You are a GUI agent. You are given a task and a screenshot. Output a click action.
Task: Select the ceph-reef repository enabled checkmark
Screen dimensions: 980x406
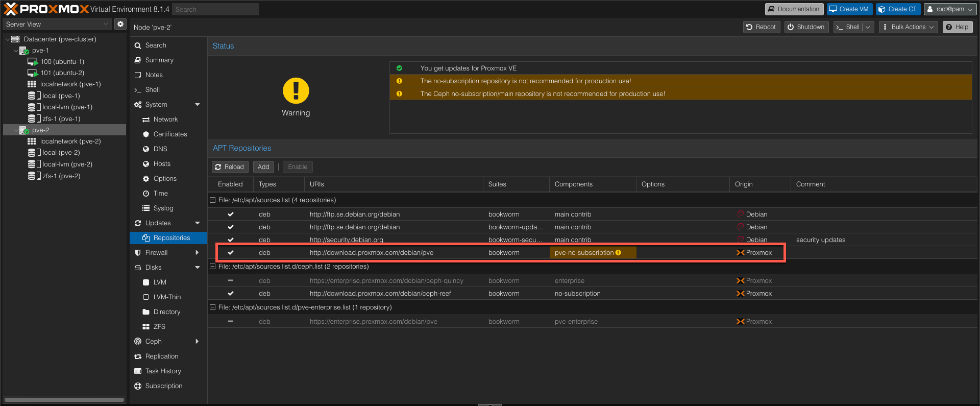click(231, 294)
